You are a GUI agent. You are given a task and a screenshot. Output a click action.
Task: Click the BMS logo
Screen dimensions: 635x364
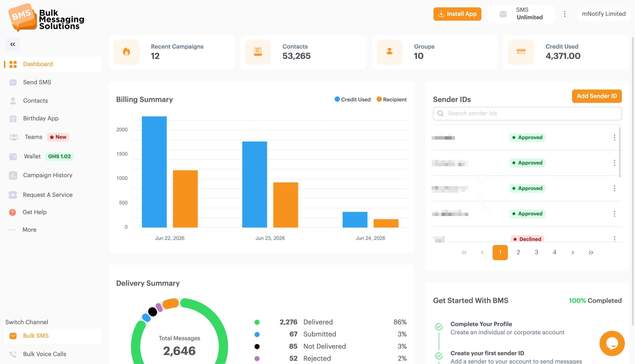point(46,17)
